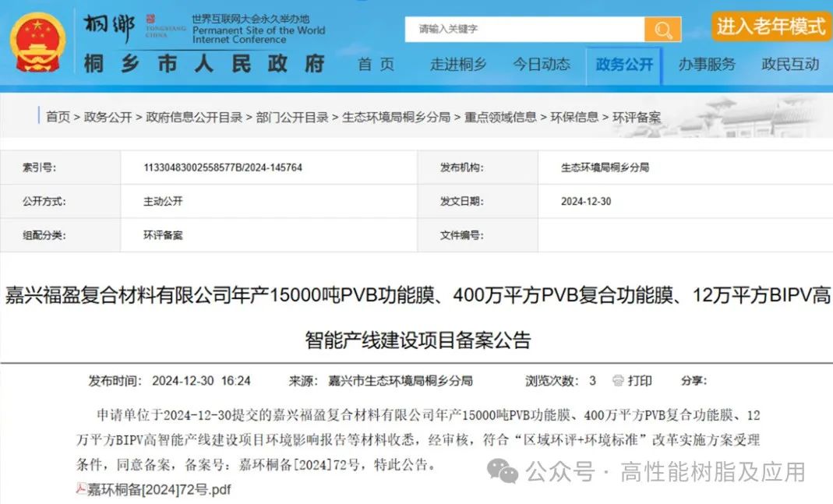This screenshot has height=504, width=833.
Task: Open the 办事服务 navigation tab
Action: pyautogui.click(x=707, y=65)
